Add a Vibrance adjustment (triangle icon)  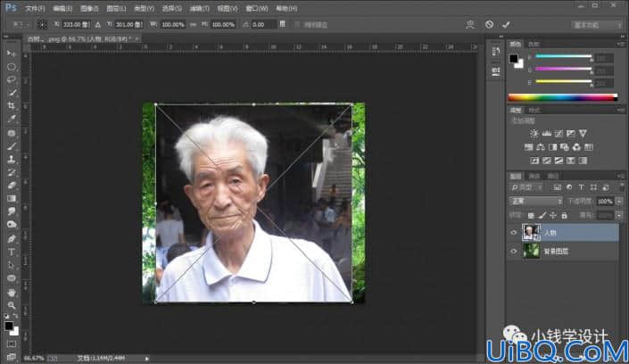pos(583,133)
